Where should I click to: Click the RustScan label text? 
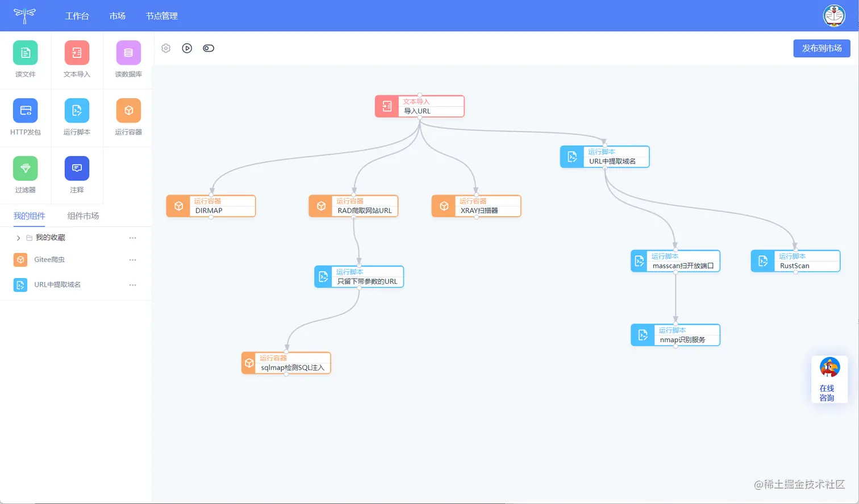(795, 266)
